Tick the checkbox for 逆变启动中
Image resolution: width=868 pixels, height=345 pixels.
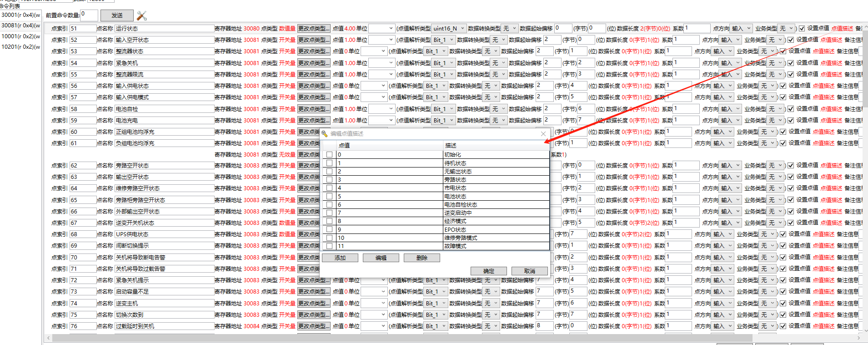329,213
